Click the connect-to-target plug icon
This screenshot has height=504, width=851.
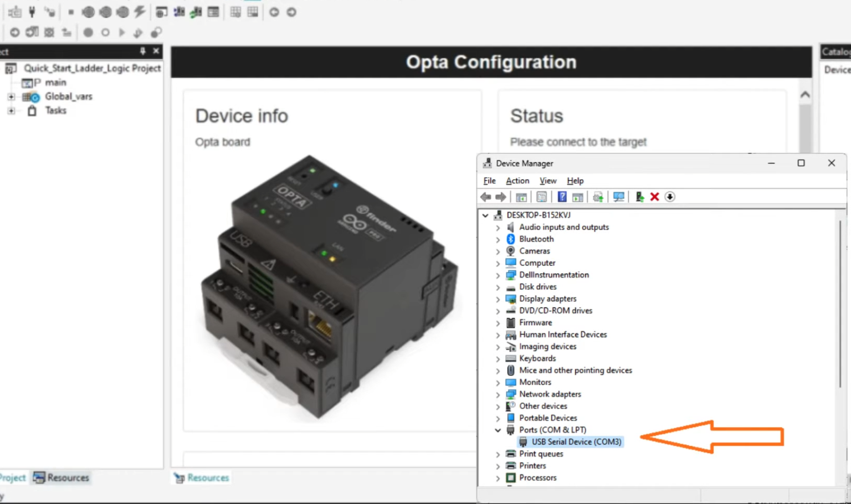[32, 12]
